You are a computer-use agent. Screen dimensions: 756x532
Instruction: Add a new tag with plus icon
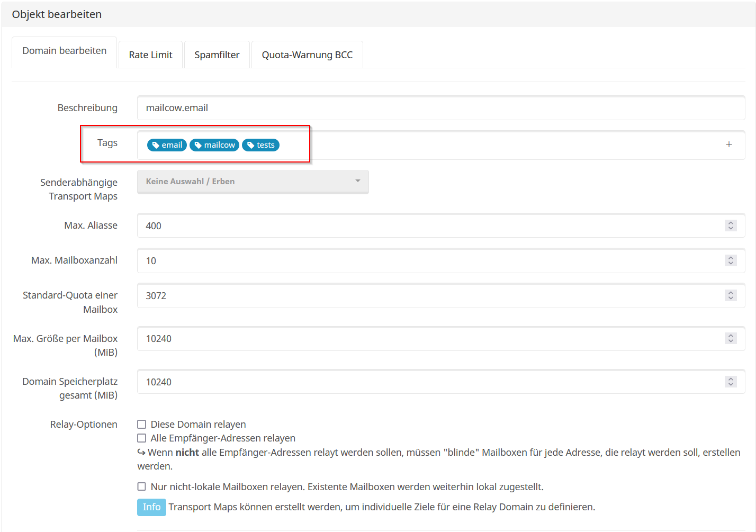[729, 145]
